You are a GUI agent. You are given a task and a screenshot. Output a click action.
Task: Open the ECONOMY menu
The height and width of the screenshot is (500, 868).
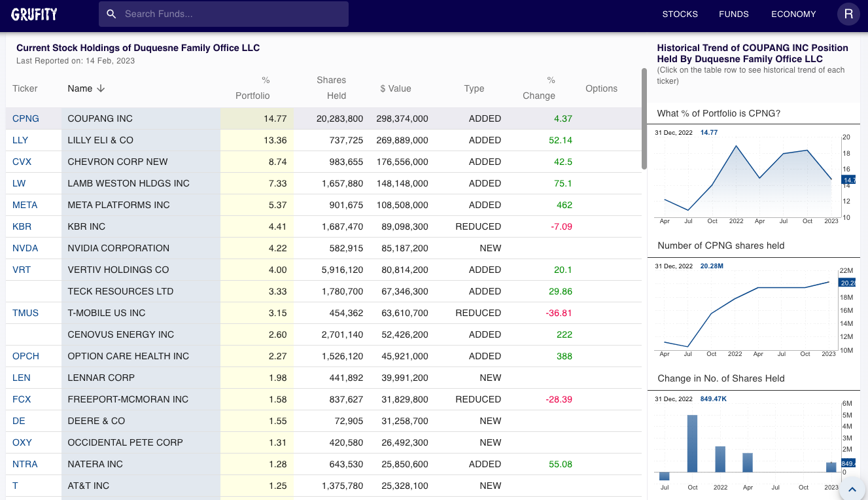(x=793, y=14)
